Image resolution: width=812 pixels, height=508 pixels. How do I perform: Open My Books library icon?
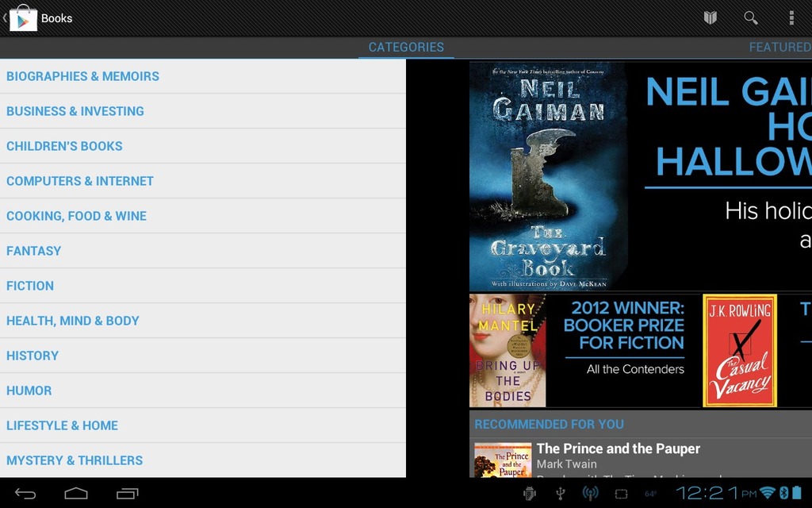(x=710, y=18)
